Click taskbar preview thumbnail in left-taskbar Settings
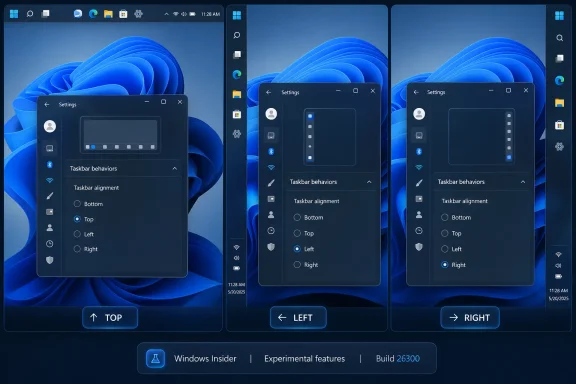The image size is (576, 384). [x=330, y=137]
